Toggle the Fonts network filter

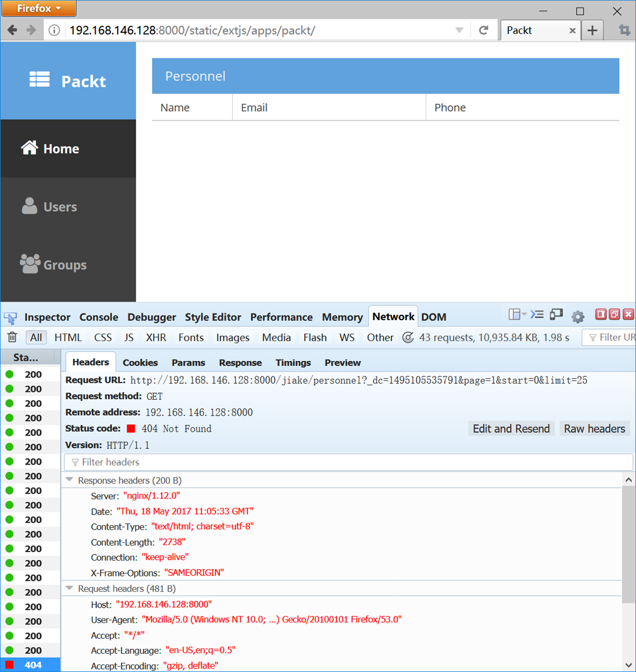191,337
